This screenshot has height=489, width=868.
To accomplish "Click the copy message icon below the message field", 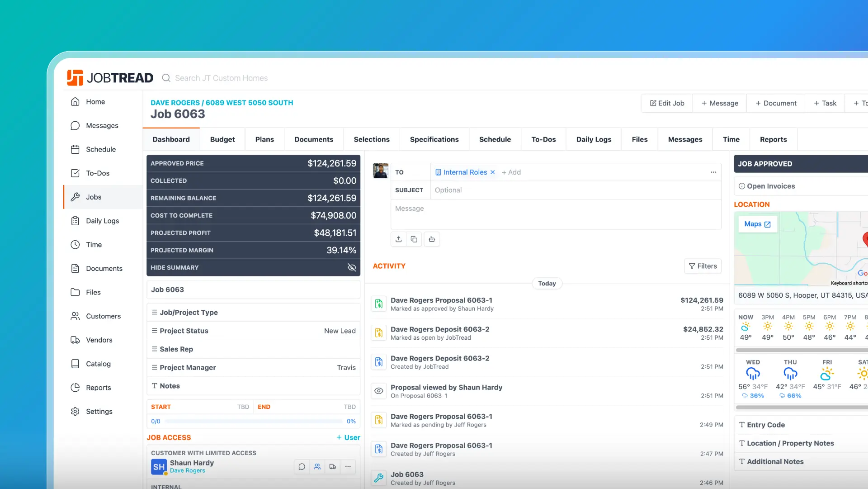I will 415,239.
